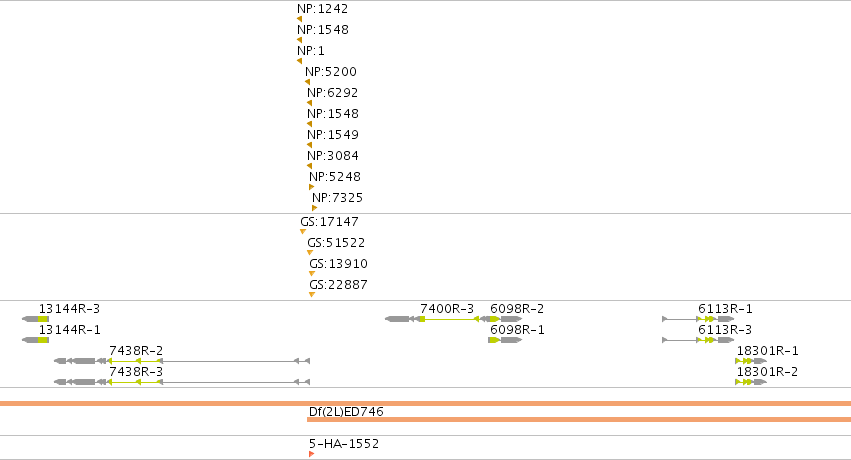
Task: Click the 6113R-3 text label
Action: [725, 330]
